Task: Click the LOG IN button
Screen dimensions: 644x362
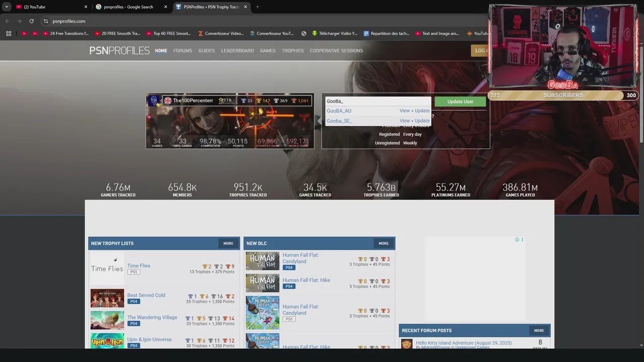Action: click(x=480, y=50)
